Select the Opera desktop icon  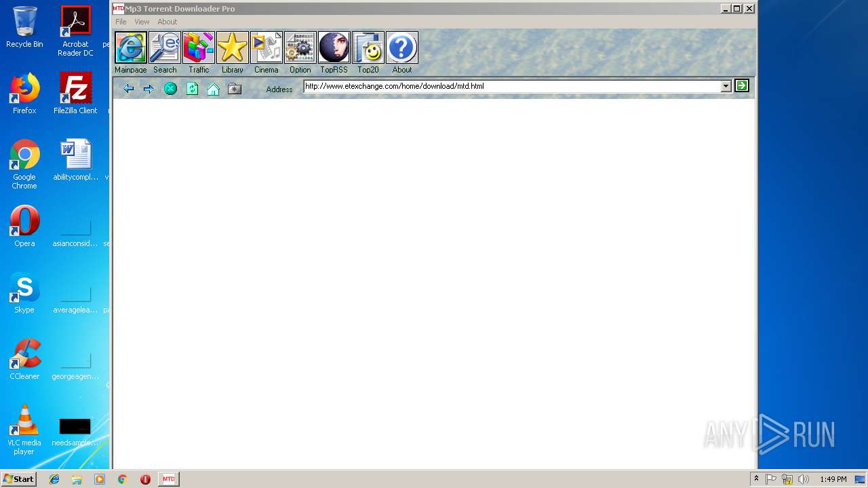tap(24, 226)
